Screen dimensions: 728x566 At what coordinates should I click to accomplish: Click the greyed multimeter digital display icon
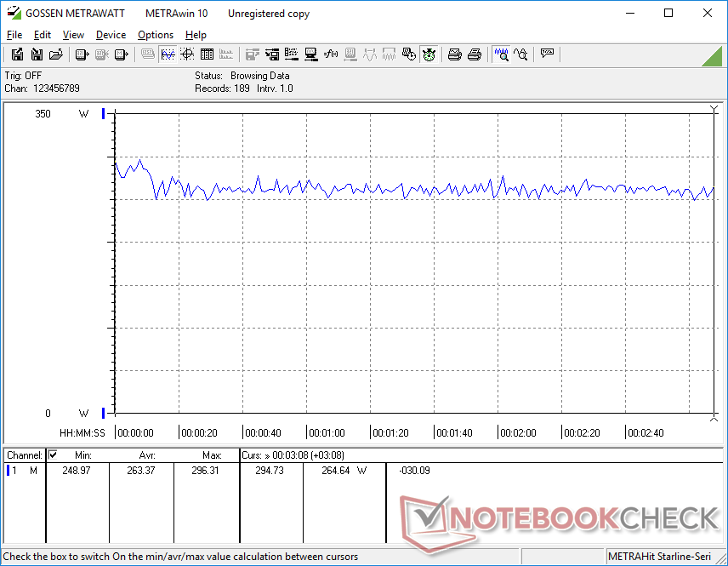(148, 54)
